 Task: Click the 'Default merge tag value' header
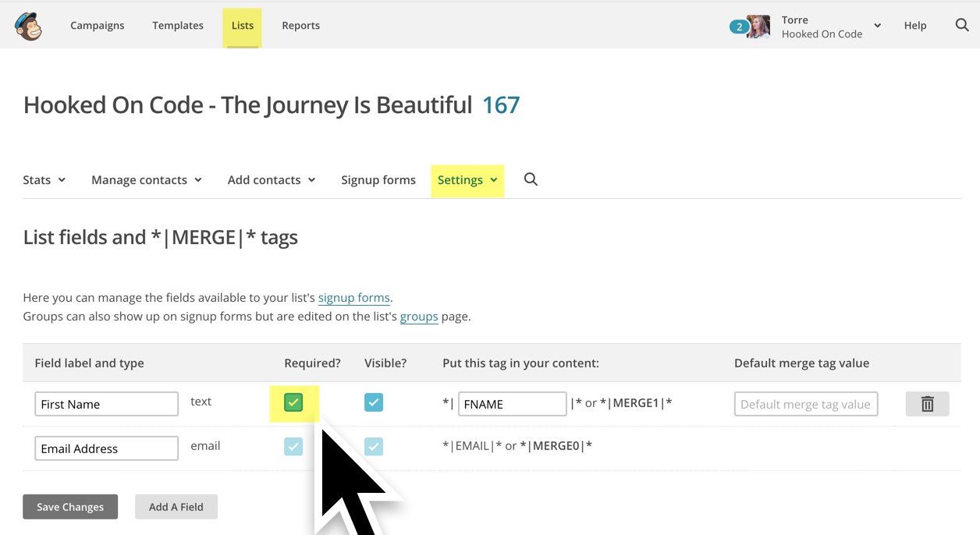pos(801,363)
